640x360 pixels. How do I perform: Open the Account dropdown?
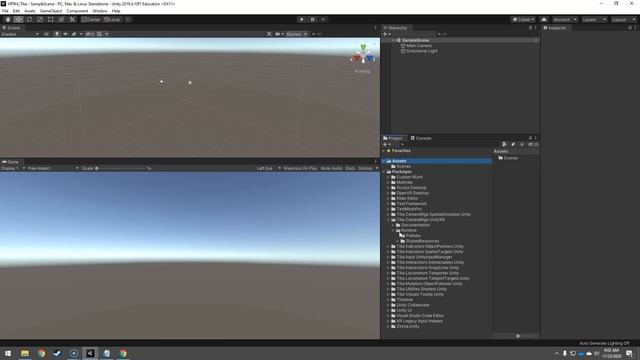[x=564, y=20]
